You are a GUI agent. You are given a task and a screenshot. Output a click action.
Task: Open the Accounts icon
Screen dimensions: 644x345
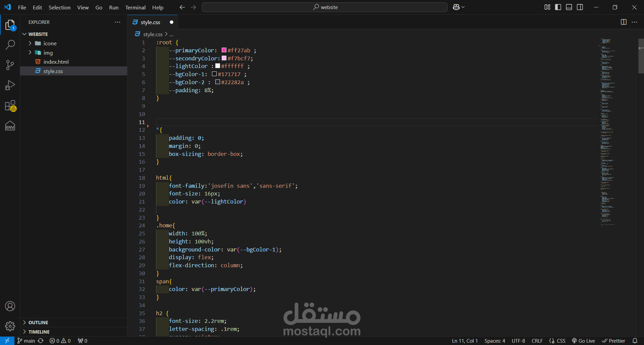click(10, 306)
